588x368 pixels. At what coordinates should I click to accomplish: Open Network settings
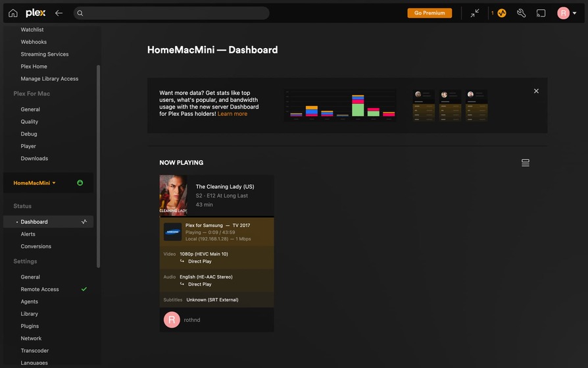click(x=31, y=338)
